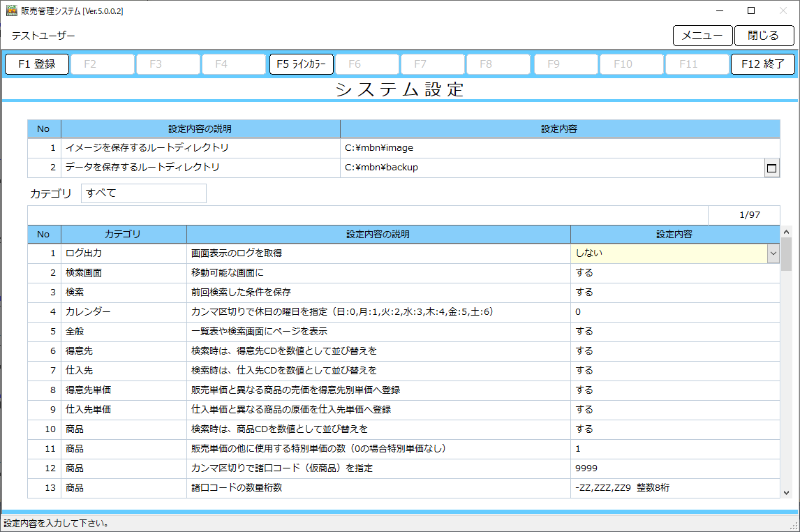Click scrollbar down arrow of settings list
Screen dimensions: 800x532
click(x=786, y=493)
